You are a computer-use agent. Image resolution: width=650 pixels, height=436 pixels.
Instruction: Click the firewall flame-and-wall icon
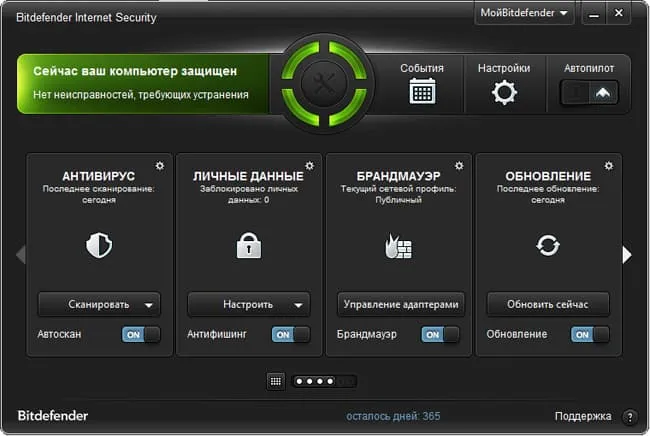(x=398, y=246)
